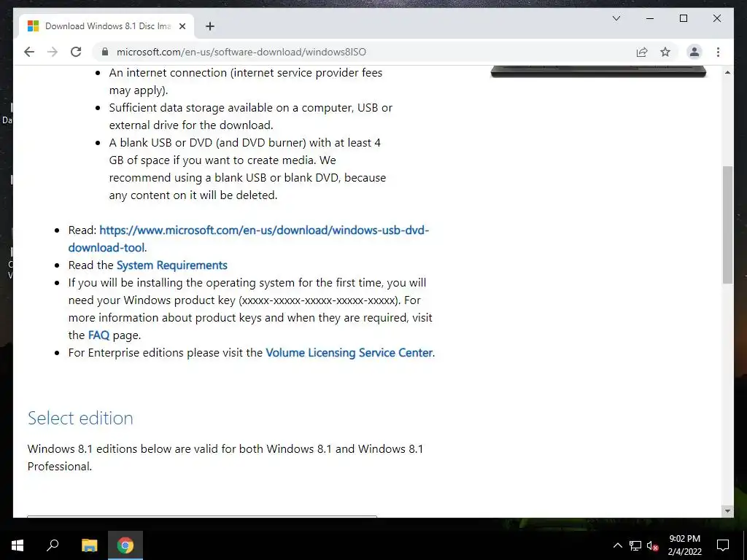Click the vertical scrollbar thumb
The width and height of the screenshot is (747, 560).
pos(727,225)
